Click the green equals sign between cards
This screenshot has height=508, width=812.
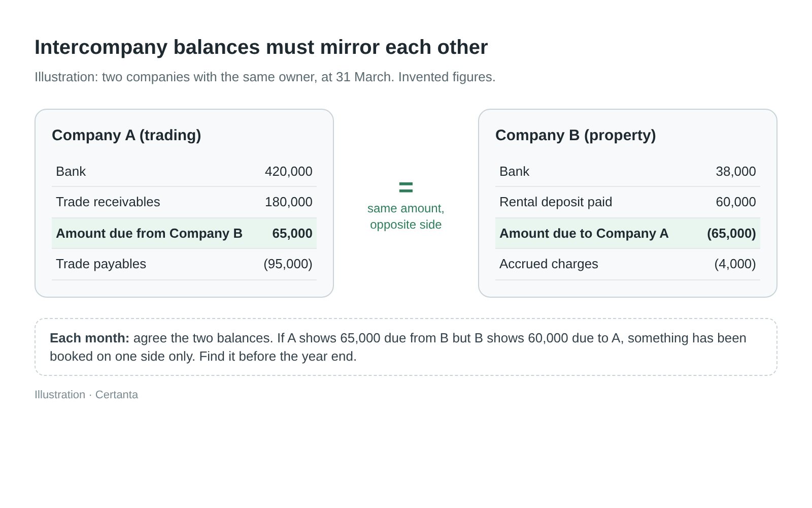406,187
